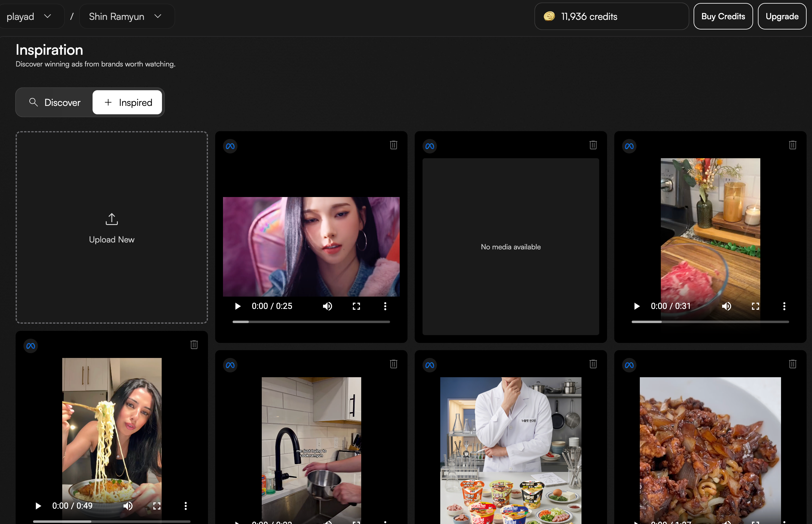
Task: Play the 0:31 raw beef video
Action: pos(636,306)
